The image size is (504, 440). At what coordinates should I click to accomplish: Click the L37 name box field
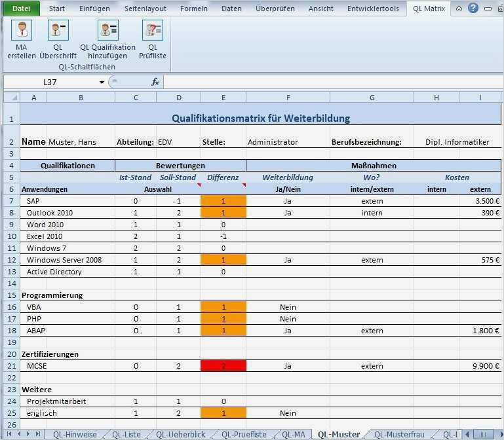[x=50, y=82]
